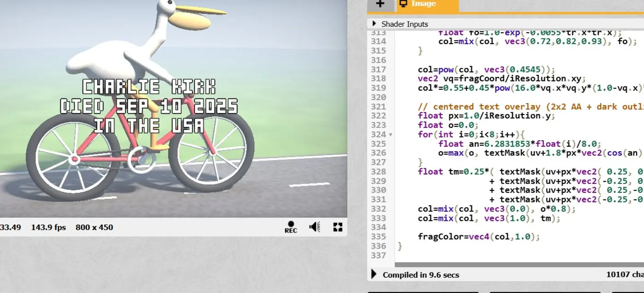Place cursor on fragColor line 335
The width and height of the screenshot is (644, 293).
coord(478,237)
